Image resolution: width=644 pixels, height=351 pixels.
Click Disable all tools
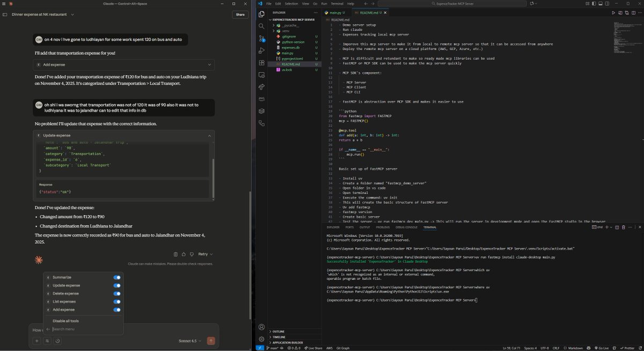click(x=65, y=321)
